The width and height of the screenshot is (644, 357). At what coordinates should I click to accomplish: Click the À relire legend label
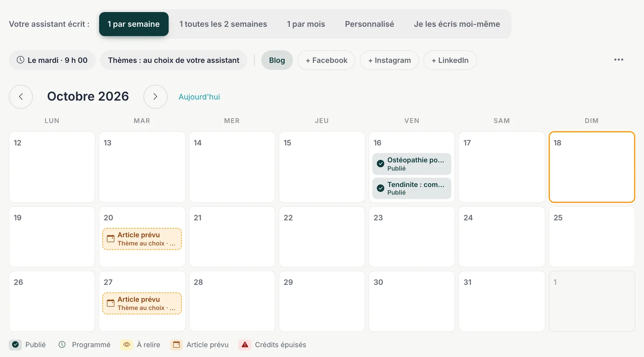point(149,345)
